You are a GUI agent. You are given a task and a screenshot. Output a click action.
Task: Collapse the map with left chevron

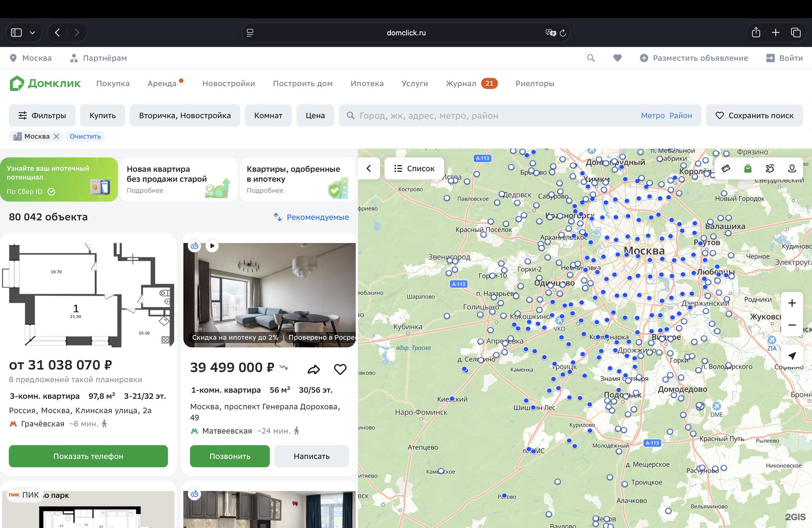tap(369, 168)
